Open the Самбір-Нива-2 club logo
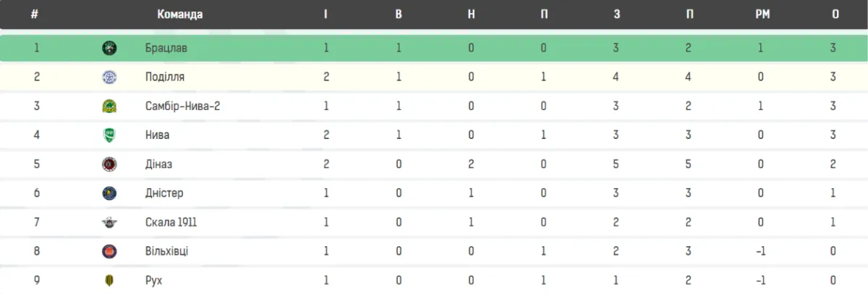This screenshot has height=294, width=868. pyautogui.click(x=109, y=106)
